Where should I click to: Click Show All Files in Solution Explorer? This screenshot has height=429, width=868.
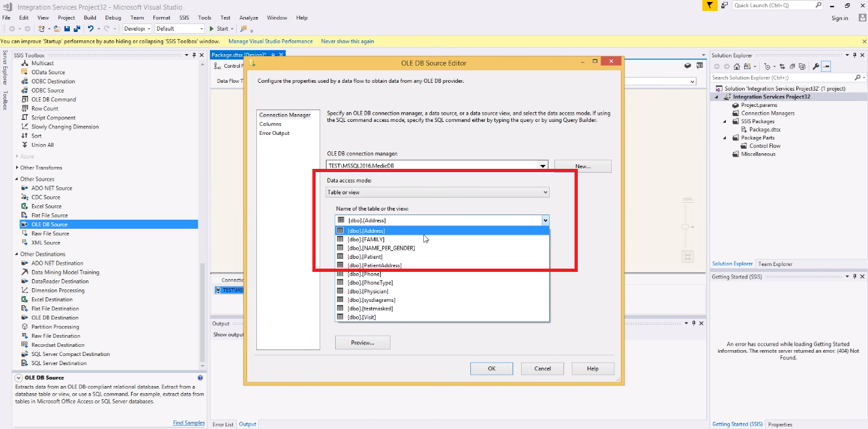click(802, 67)
